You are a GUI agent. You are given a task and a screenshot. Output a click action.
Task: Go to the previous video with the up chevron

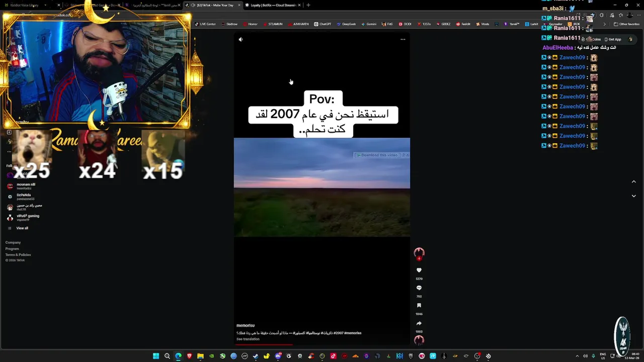coord(633,182)
